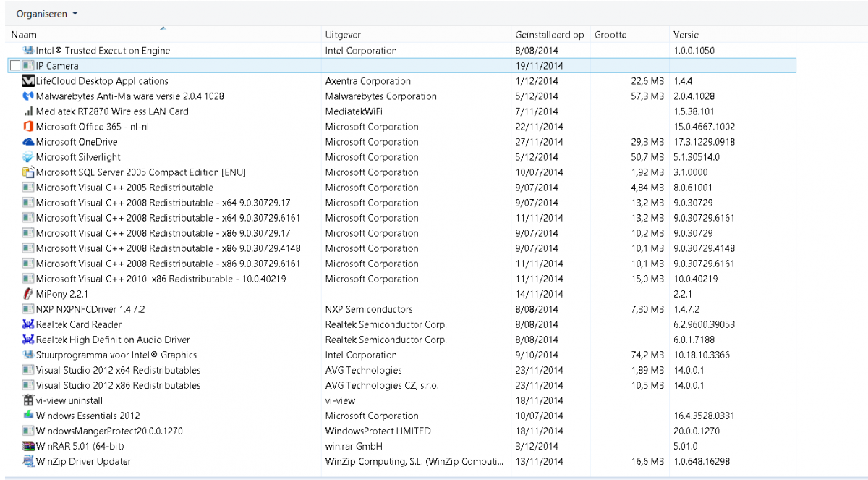This screenshot has height=480, width=868.
Task: Select the vi-view uninstall entry
Action: (x=69, y=400)
